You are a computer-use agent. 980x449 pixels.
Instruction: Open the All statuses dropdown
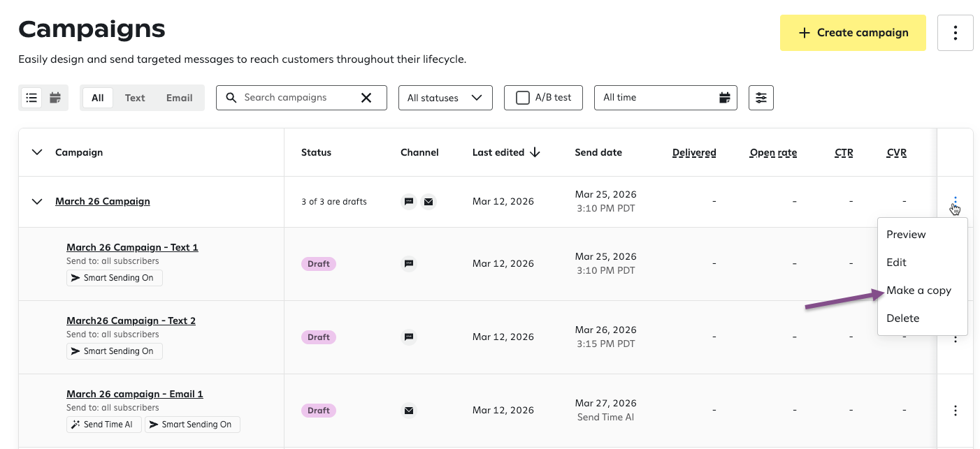(x=445, y=98)
